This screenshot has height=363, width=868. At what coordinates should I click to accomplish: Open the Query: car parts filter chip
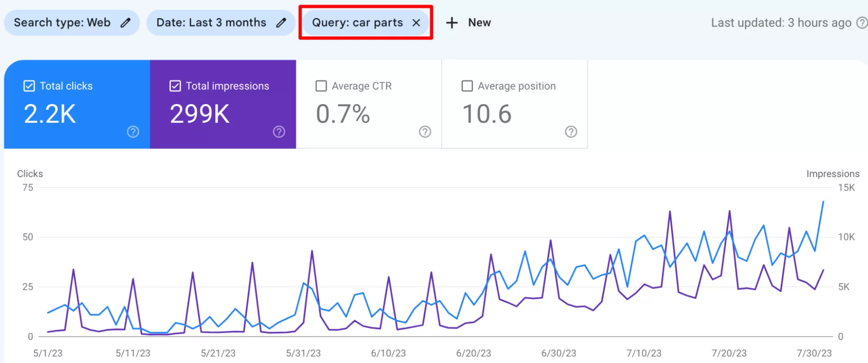(357, 23)
